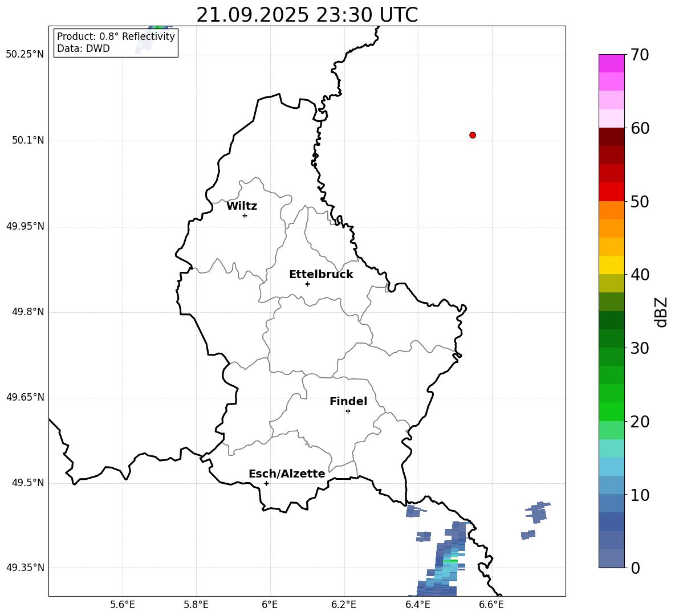Viewport: 675px width, 616px height.
Task: Click the colorbar tick label '30'
Action: 640,348
